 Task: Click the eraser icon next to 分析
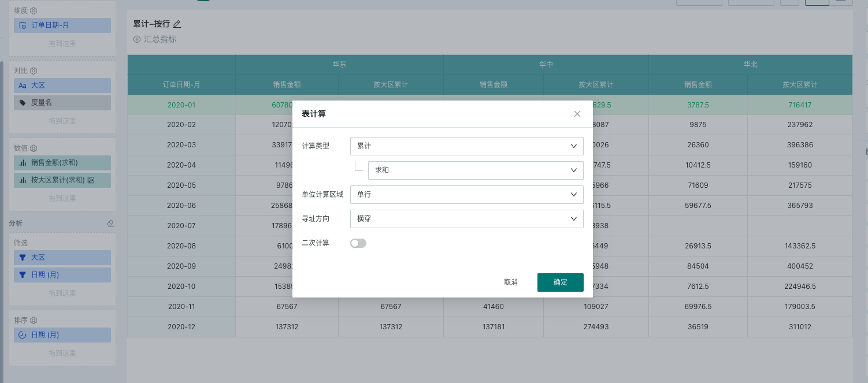pos(110,224)
